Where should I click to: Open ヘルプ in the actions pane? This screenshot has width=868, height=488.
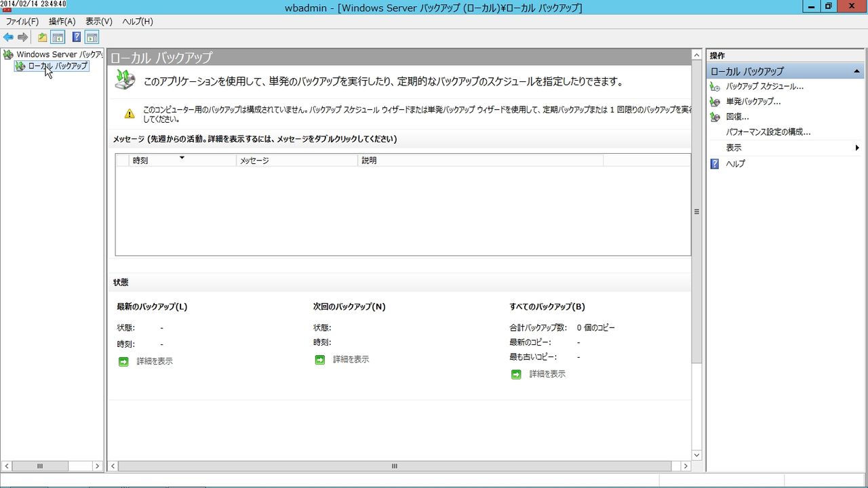coord(735,164)
